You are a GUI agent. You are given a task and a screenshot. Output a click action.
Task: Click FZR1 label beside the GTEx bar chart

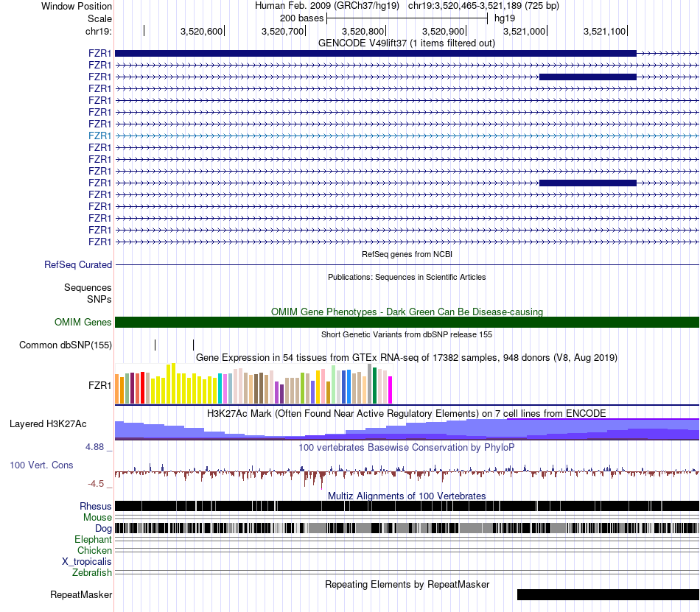99,385
